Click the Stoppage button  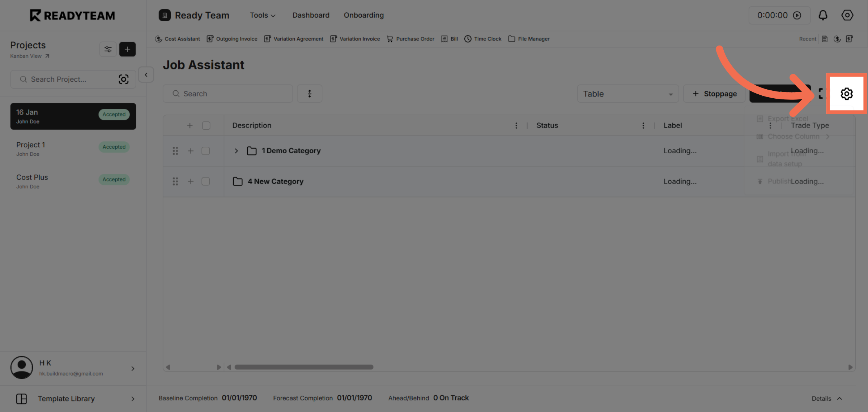(x=714, y=94)
